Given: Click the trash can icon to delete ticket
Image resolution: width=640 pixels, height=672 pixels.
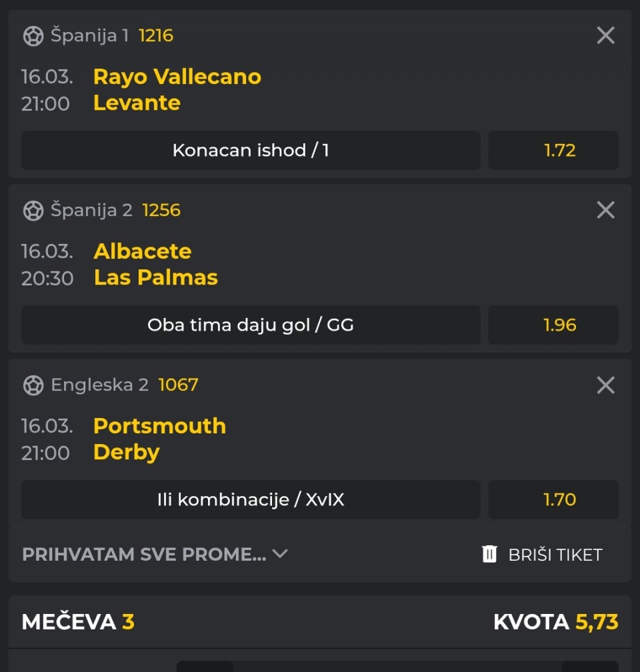Looking at the screenshot, I should [490, 554].
